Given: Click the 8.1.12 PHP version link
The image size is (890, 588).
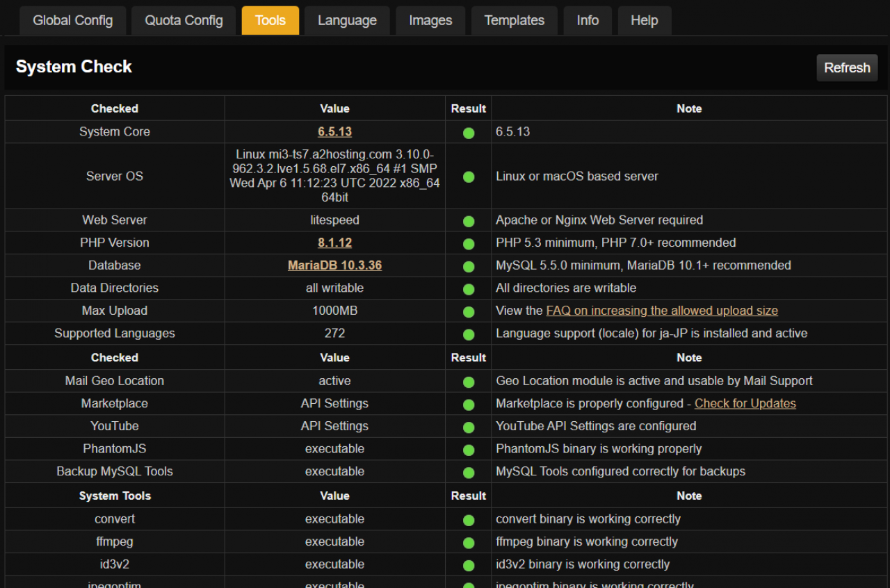Looking at the screenshot, I should [x=334, y=243].
